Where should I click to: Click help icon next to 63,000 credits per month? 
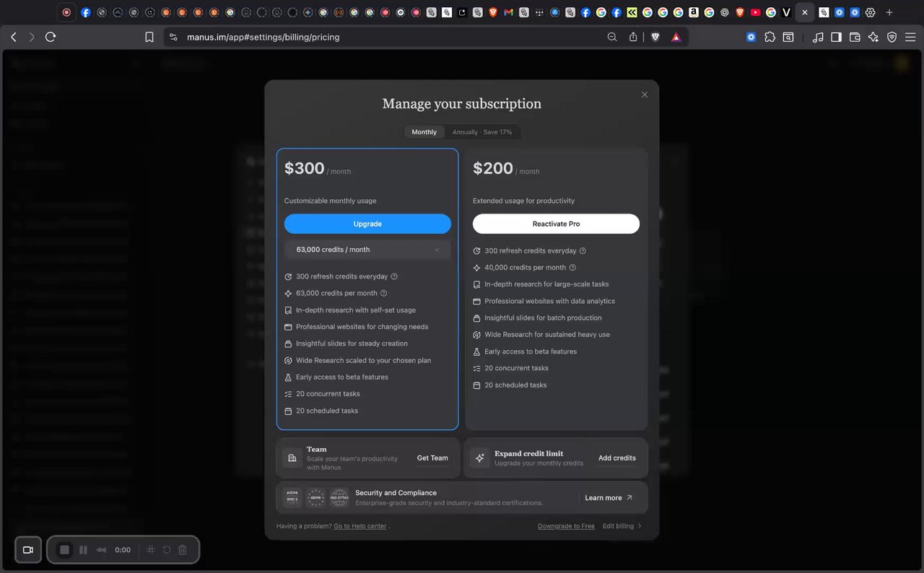coord(383,293)
